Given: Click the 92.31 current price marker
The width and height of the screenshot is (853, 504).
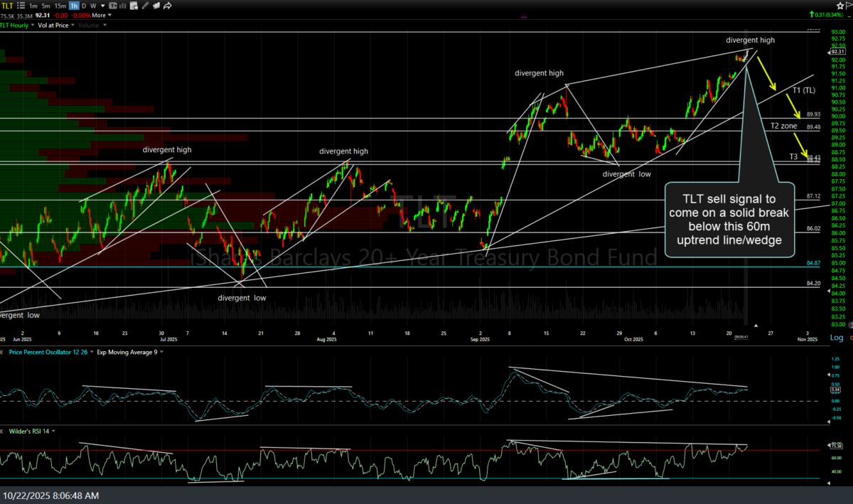Looking at the screenshot, I should coord(838,52).
